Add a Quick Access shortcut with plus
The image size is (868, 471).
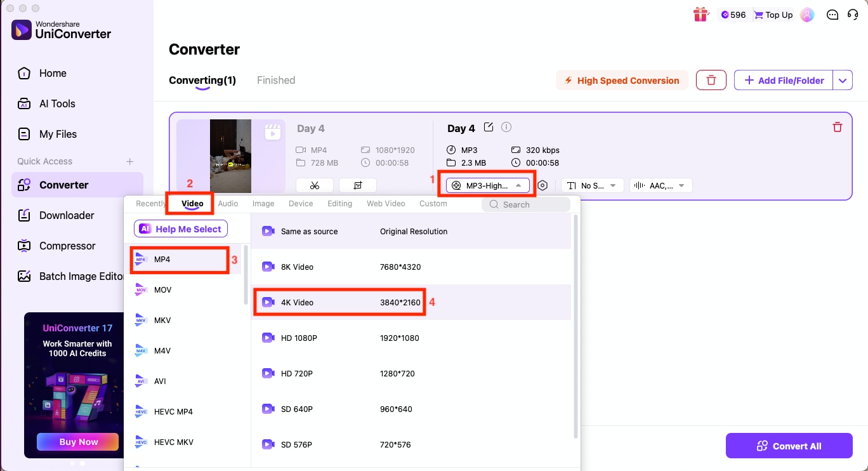point(130,161)
